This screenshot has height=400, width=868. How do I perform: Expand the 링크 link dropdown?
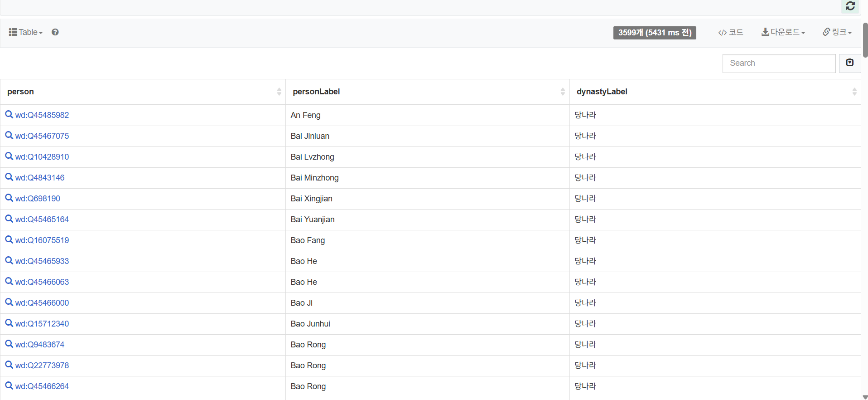point(837,32)
